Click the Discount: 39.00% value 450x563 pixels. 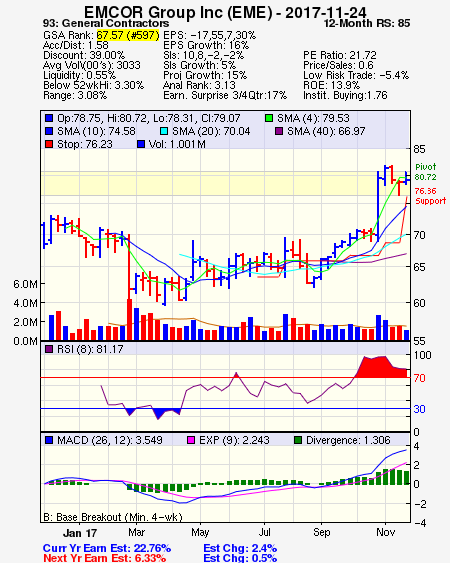(84, 55)
